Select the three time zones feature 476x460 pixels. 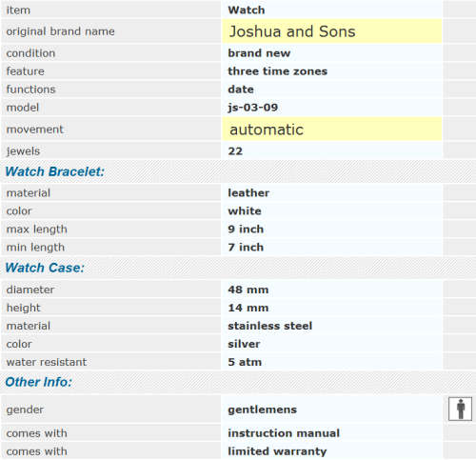tap(277, 71)
